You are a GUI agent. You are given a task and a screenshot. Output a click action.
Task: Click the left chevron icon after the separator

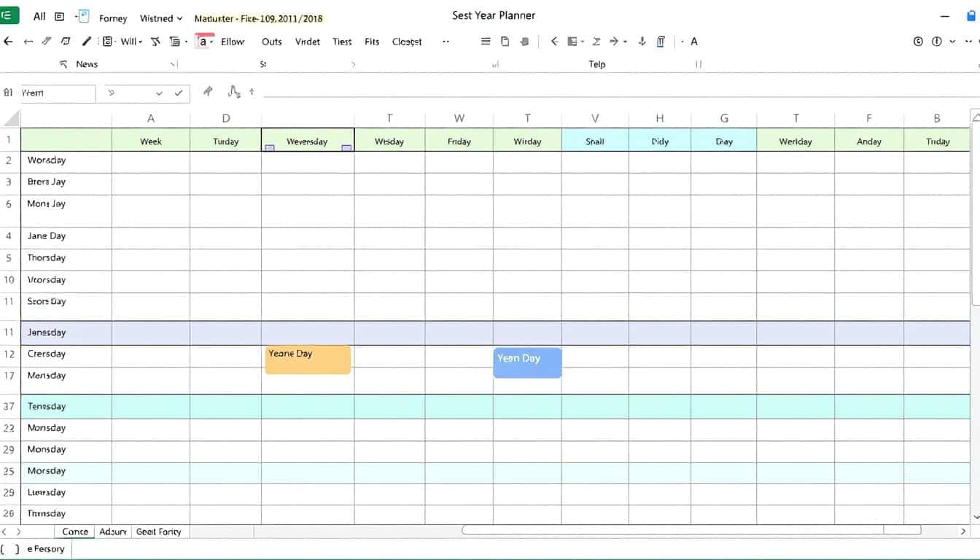point(554,42)
